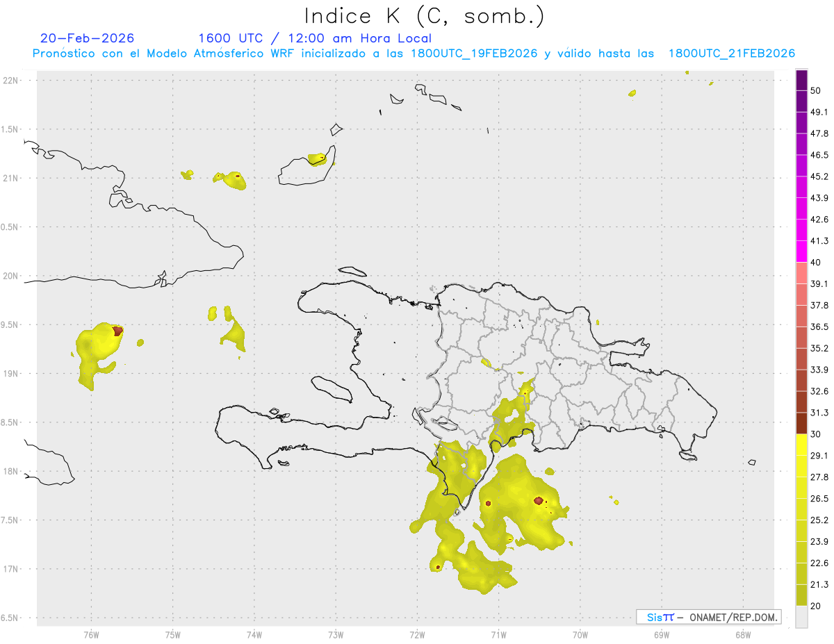Pick the bright yellow swatch between 29.1 and 30
This screenshot has width=834, height=644.
pos(801,445)
